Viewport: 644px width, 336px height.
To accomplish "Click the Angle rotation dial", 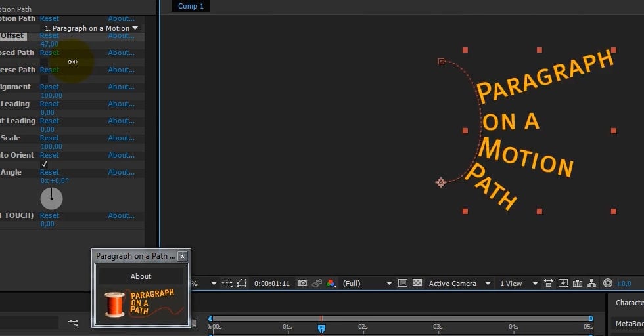I will click(51, 198).
